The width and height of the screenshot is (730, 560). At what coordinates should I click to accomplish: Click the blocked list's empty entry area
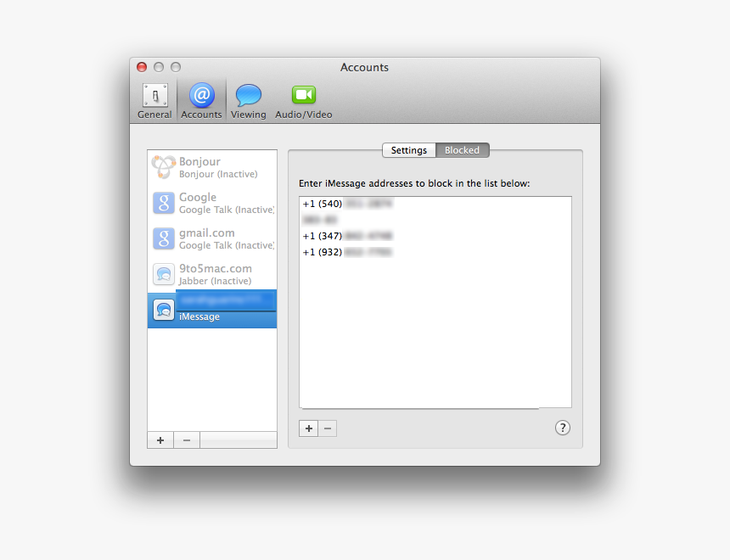pos(435,333)
